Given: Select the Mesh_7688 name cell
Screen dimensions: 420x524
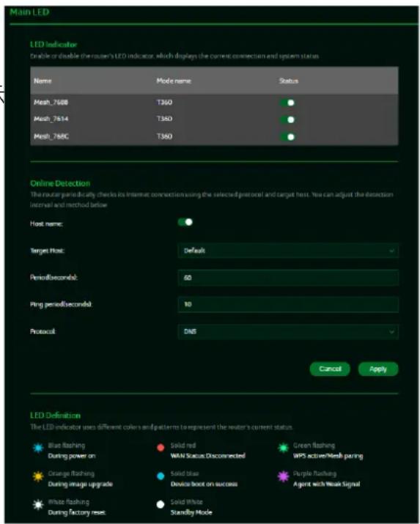Looking at the screenshot, I should tap(51, 103).
